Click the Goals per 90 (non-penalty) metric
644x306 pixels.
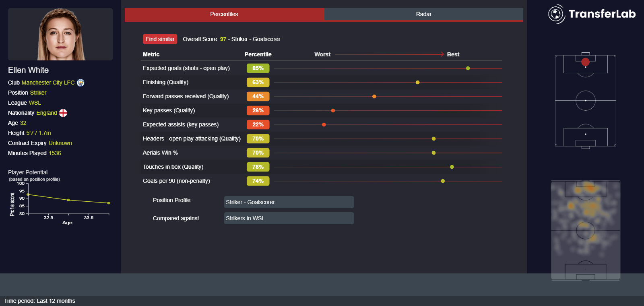[x=176, y=181]
